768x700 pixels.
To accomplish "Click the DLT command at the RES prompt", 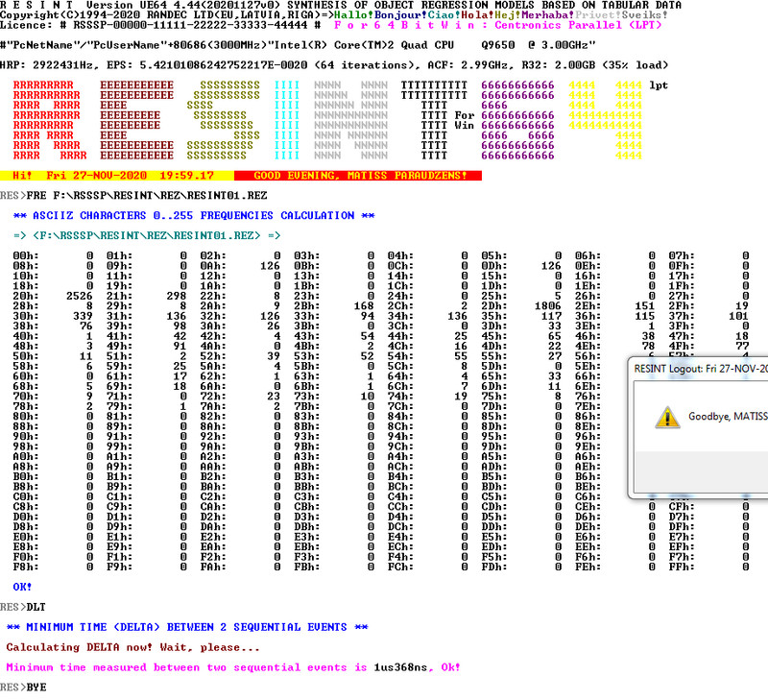I will point(36,608).
